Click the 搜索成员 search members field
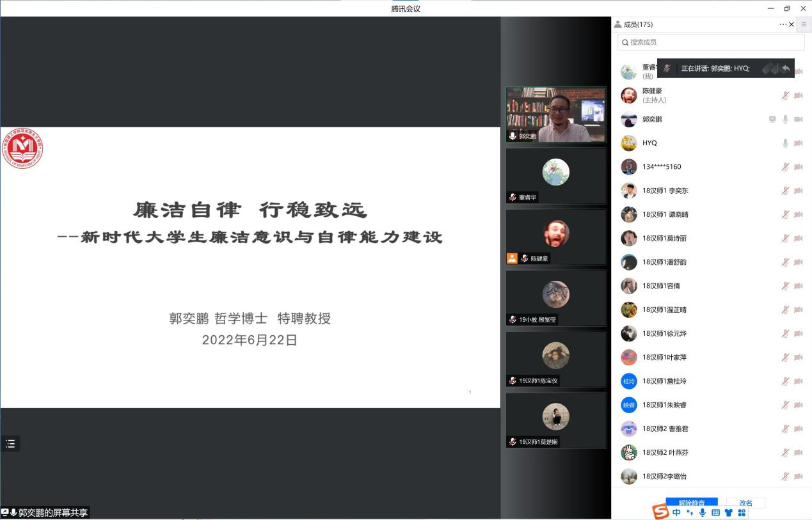 [x=710, y=42]
